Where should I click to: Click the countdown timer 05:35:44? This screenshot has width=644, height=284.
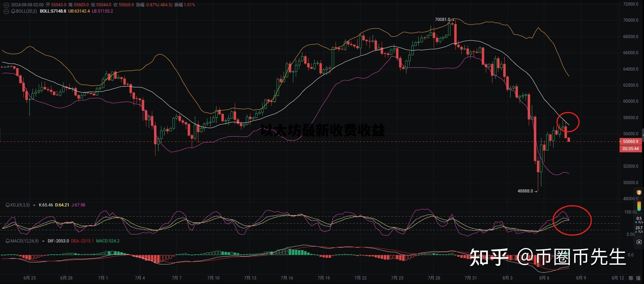(630, 149)
